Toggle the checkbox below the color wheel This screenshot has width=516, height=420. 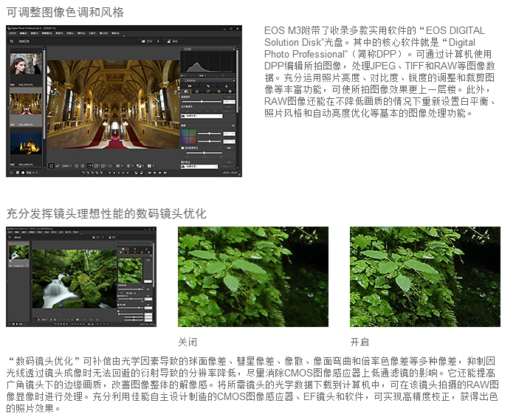tap(182, 148)
